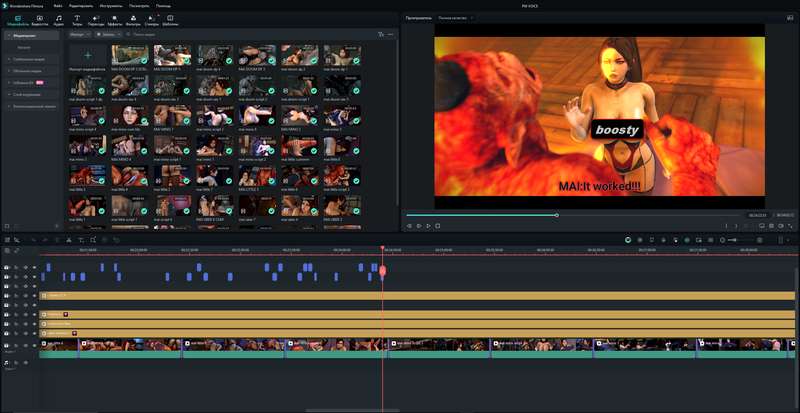
Task: Open the Титры titles tab
Action: tap(77, 20)
